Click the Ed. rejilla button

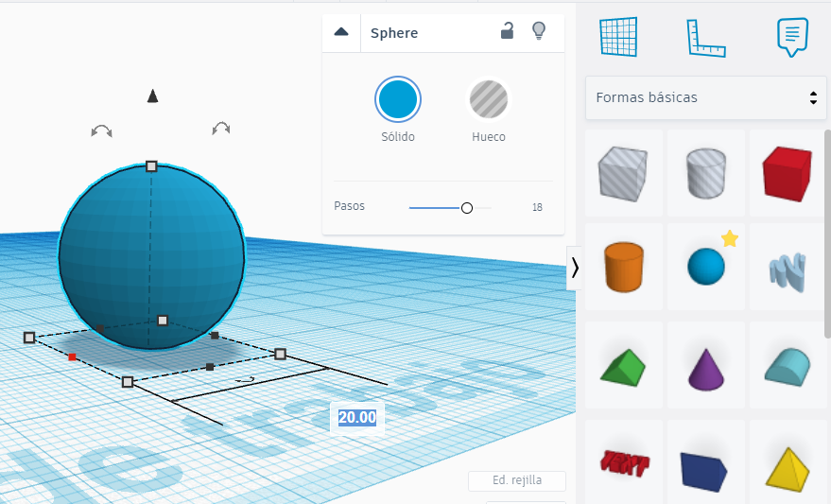517,480
